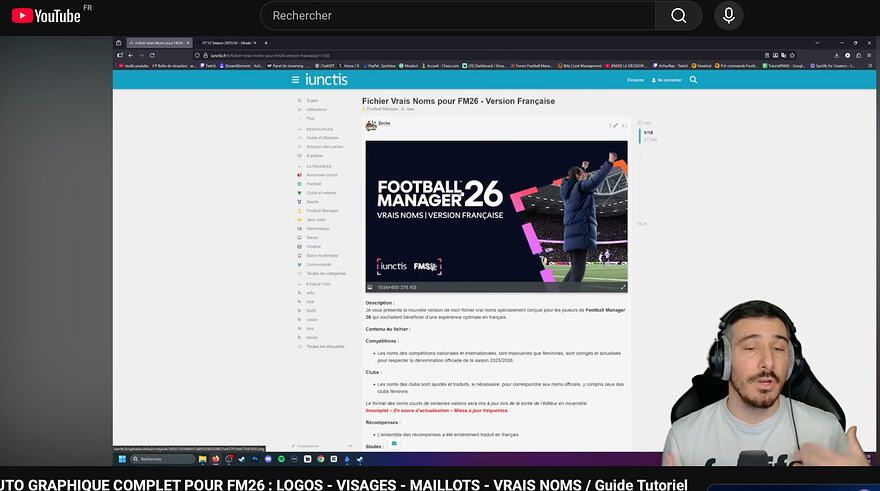Click the Windows Start button
The height and width of the screenshot is (491, 880).
(x=120, y=459)
